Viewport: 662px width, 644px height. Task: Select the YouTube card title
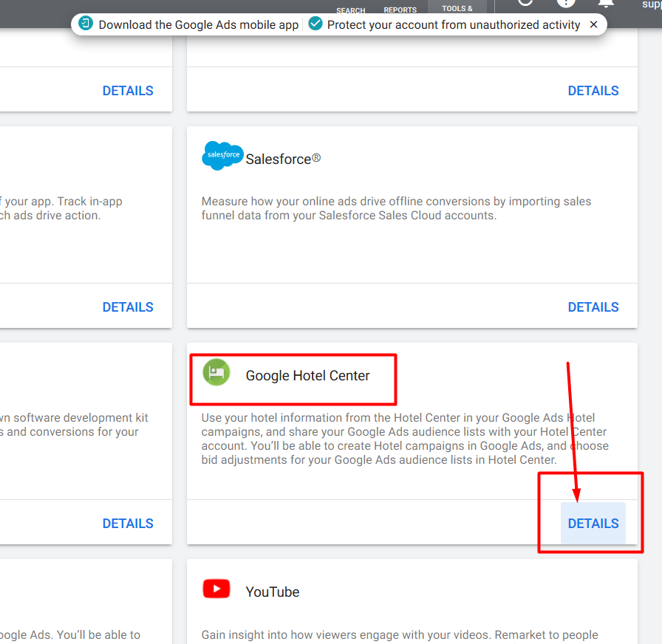point(273,592)
